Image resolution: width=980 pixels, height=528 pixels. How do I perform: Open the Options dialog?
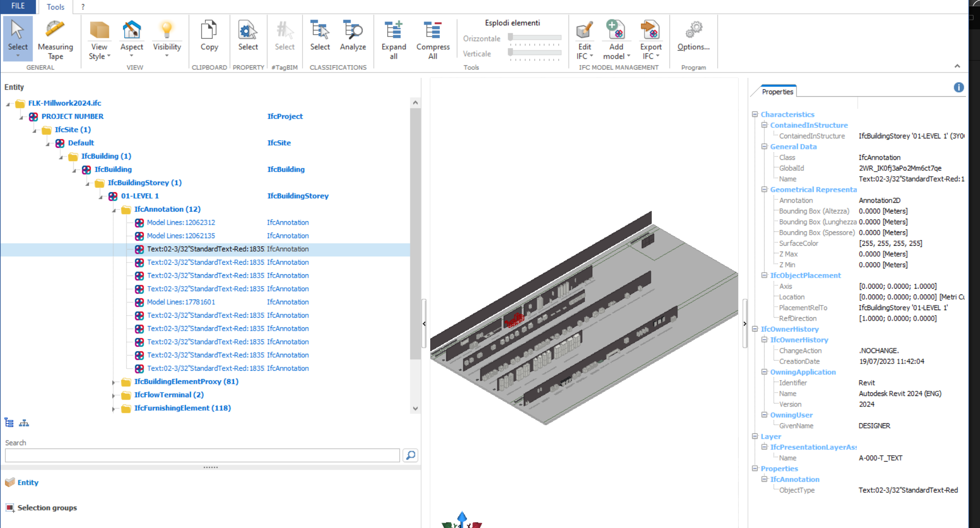click(x=693, y=38)
